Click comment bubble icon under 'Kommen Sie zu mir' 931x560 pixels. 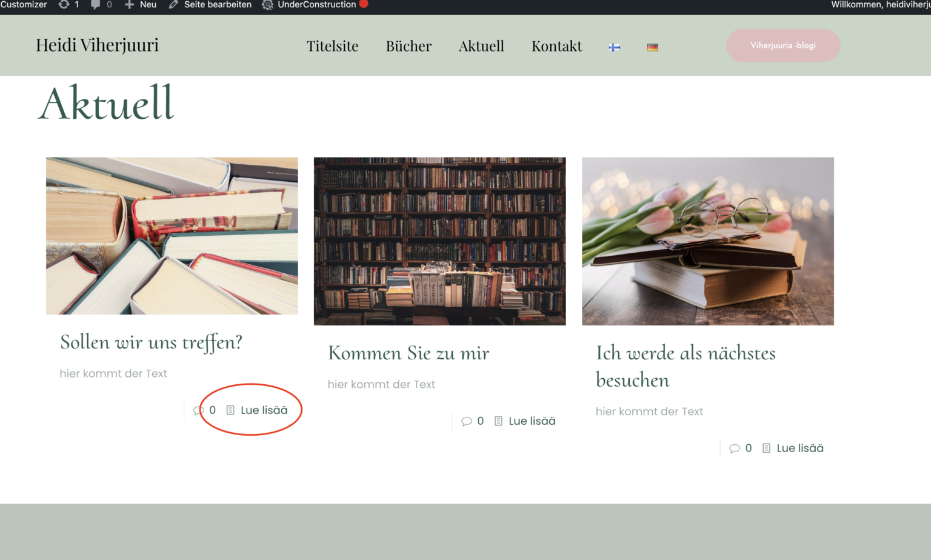coord(466,421)
